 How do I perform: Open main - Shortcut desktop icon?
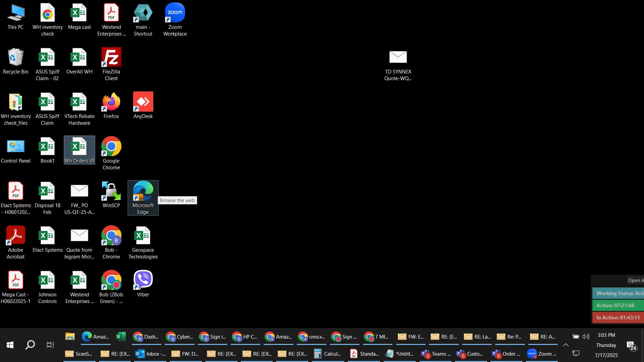tap(143, 20)
